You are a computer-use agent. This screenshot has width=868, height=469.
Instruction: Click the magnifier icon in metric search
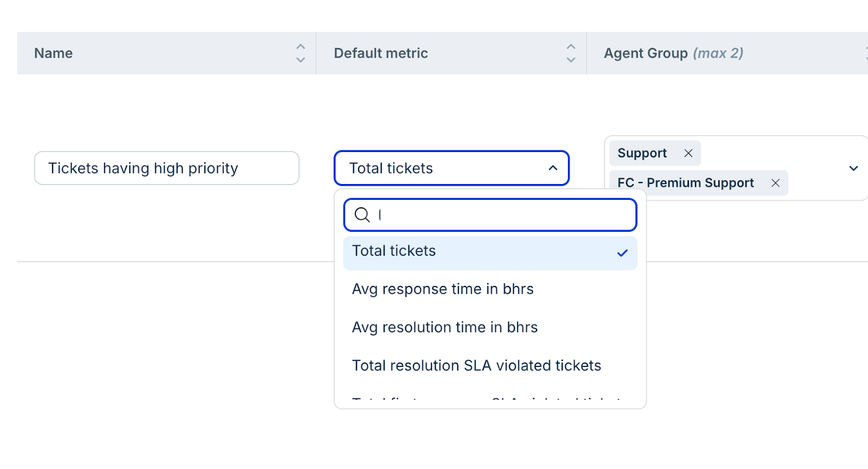[362, 215]
